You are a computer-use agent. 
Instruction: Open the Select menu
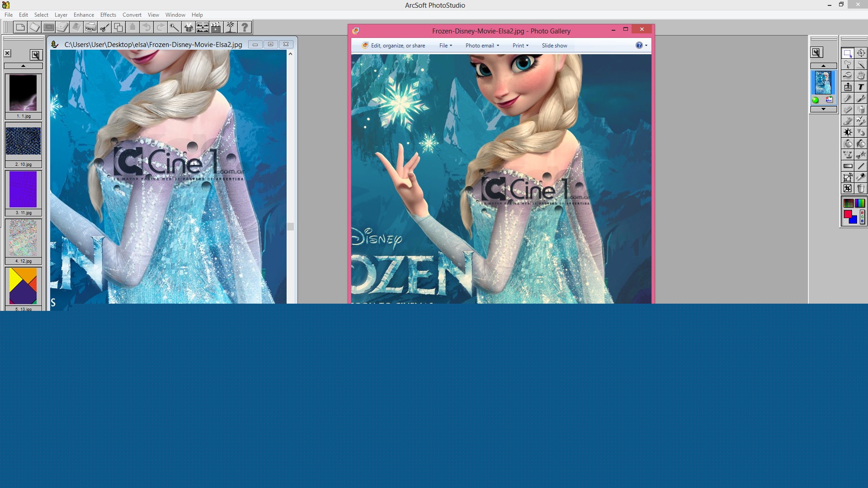41,15
